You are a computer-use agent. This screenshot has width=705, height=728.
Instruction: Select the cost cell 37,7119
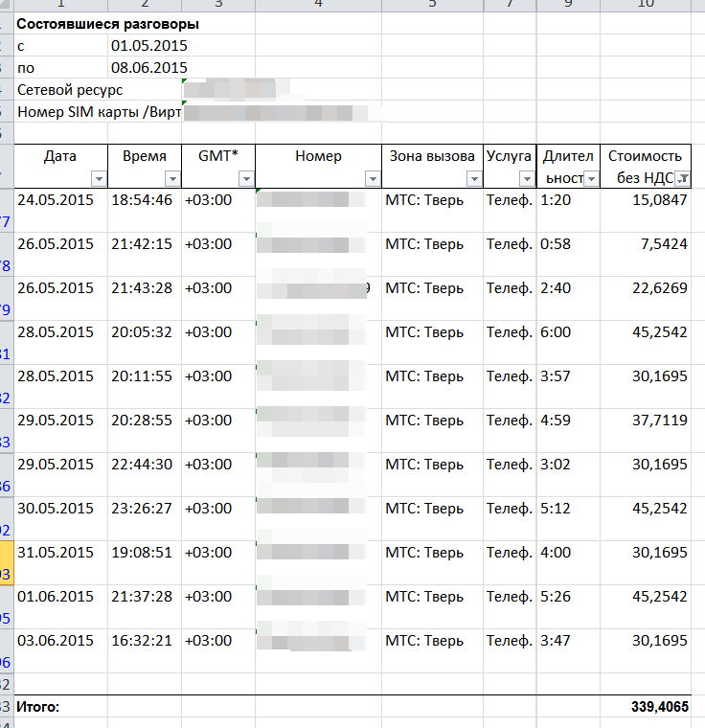pos(646,431)
